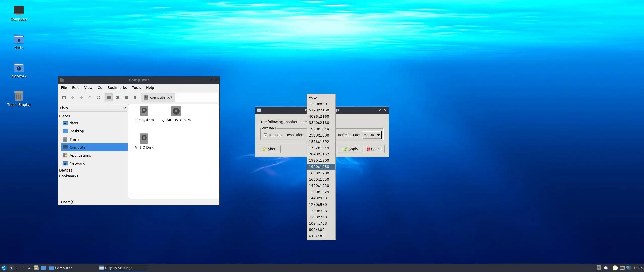The width and height of the screenshot is (644, 272).
Task: Open the Bookmarks menu
Action: click(117, 88)
